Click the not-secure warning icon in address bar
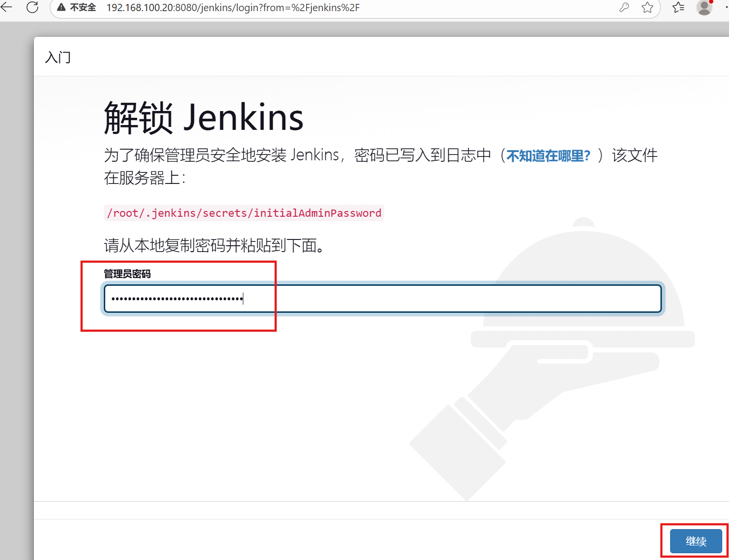 61,8
